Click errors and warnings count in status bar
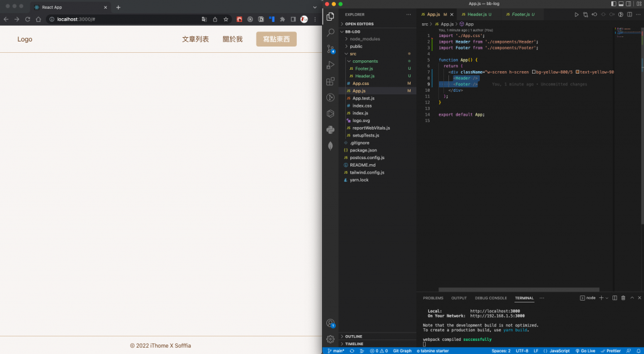This screenshot has width=644, height=354. [x=379, y=351]
